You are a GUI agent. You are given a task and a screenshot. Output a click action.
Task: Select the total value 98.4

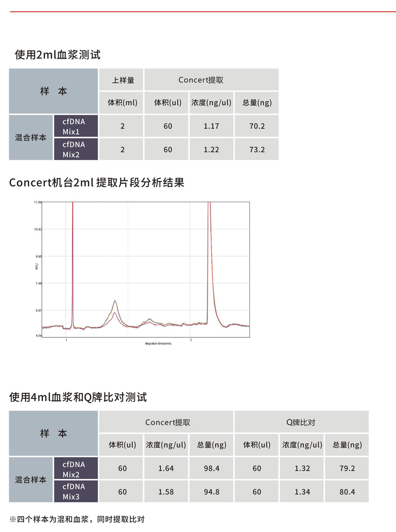(x=211, y=468)
